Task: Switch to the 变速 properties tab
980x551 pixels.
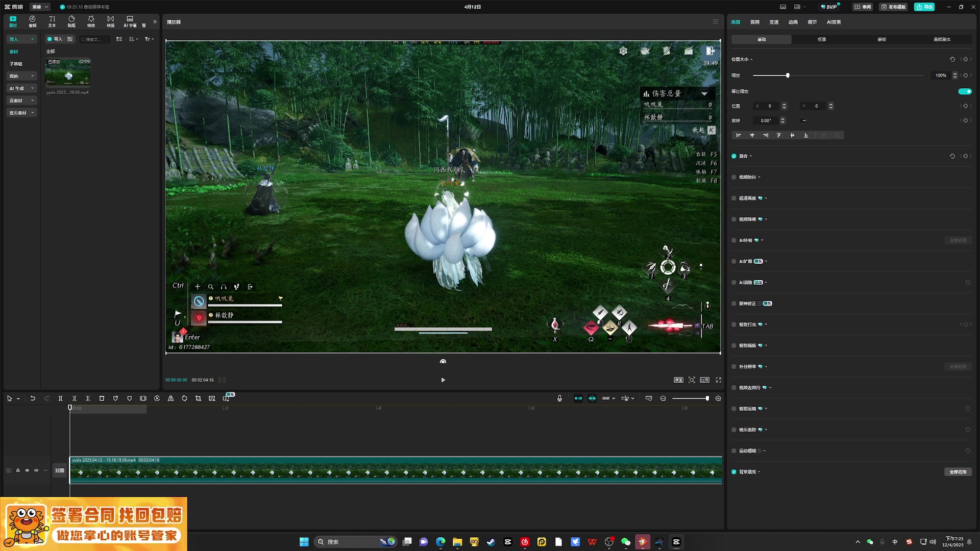Action: click(x=774, y=22)
